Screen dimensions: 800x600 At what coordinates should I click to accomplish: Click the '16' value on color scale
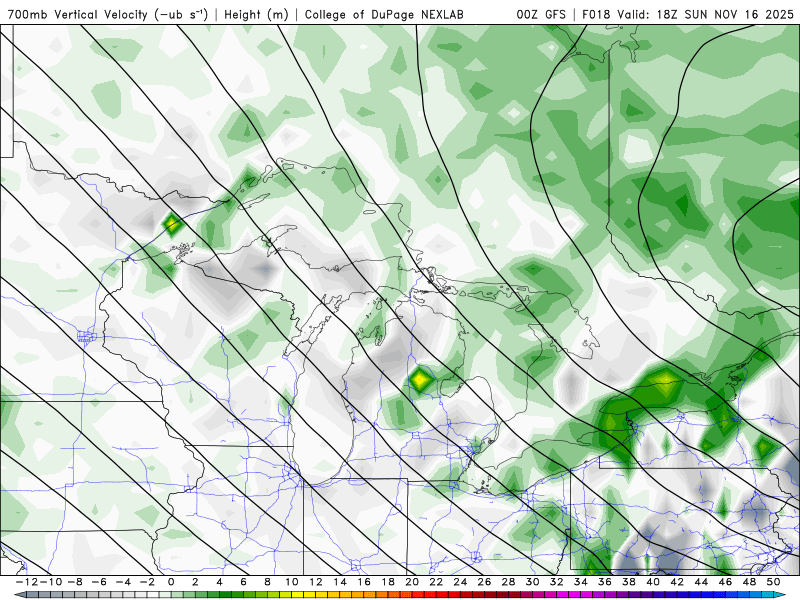364,582
